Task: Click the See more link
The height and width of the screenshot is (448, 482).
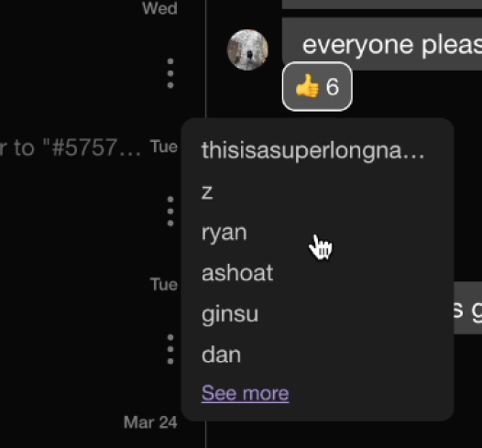Action: 245,393
